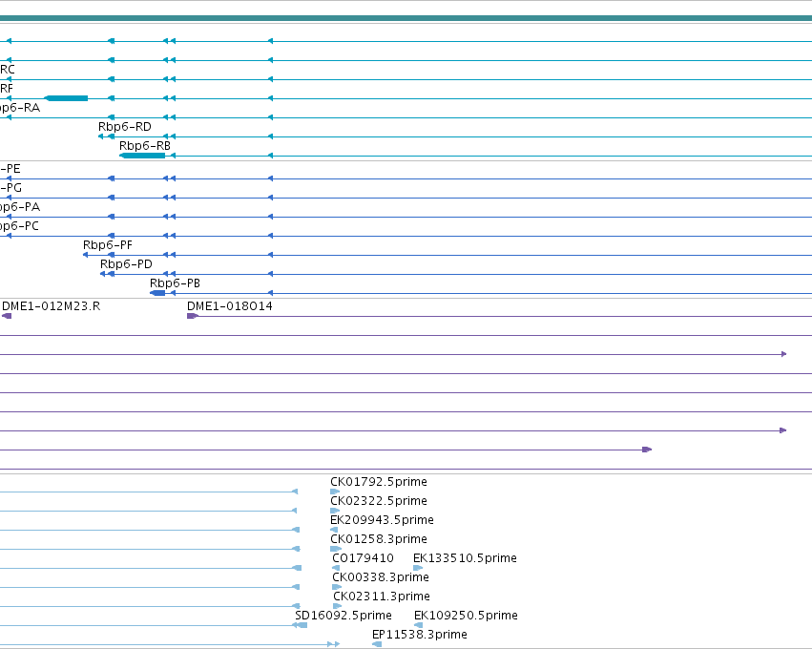Click the EST glyph below CK00338.3prime

[337, 587]
